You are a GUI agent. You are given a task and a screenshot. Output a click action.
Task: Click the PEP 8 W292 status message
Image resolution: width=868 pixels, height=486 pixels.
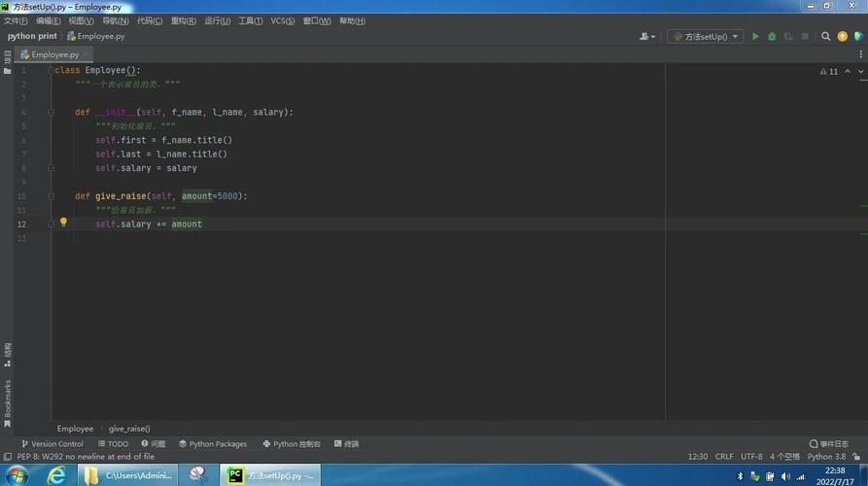coord(86,457)
